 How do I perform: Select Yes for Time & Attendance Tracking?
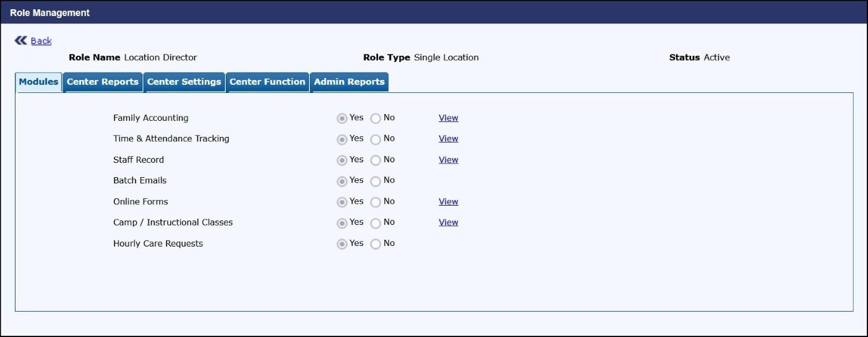[342, 139]
